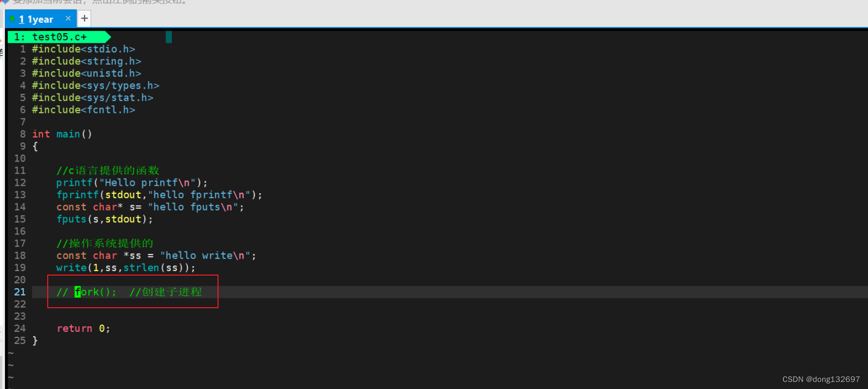Click the 'const char *ss =' declaration line
The width and height of the screenshot is (868, 389).
(156, 255)
